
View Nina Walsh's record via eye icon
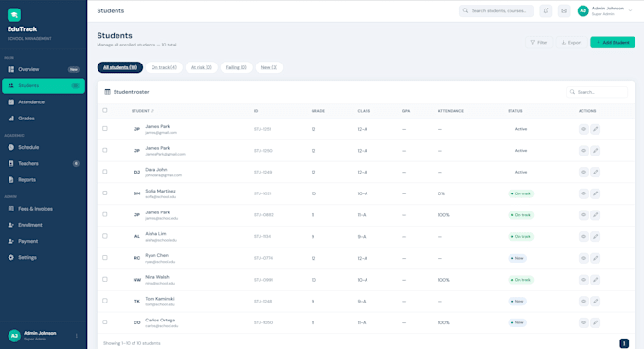[x=583, y=280]
